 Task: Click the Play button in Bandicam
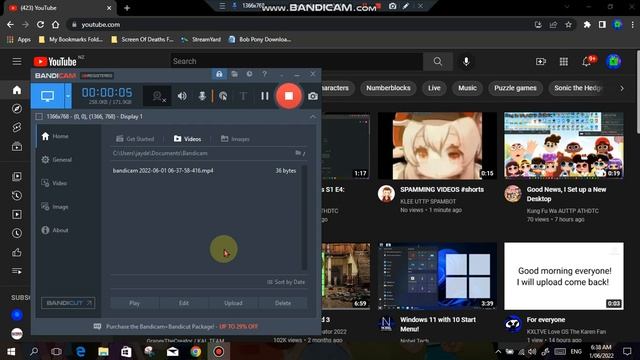tap(134, 303)
